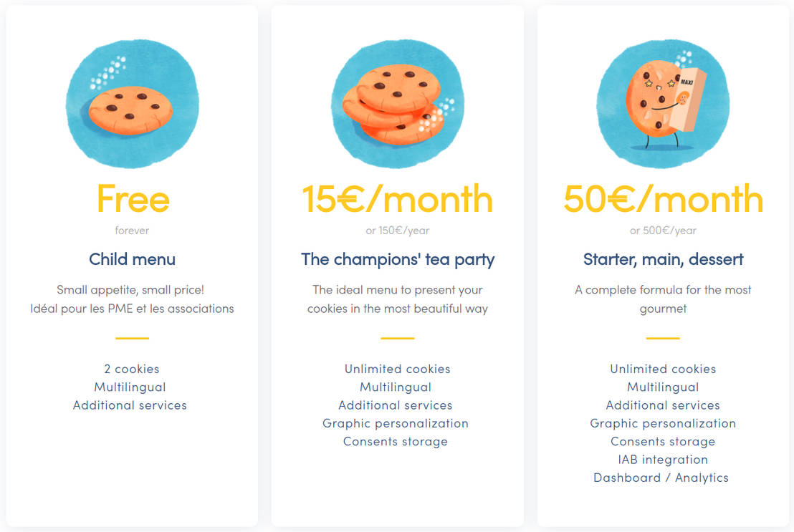Click 'IAB integration' feature

(x=663, y=460)
